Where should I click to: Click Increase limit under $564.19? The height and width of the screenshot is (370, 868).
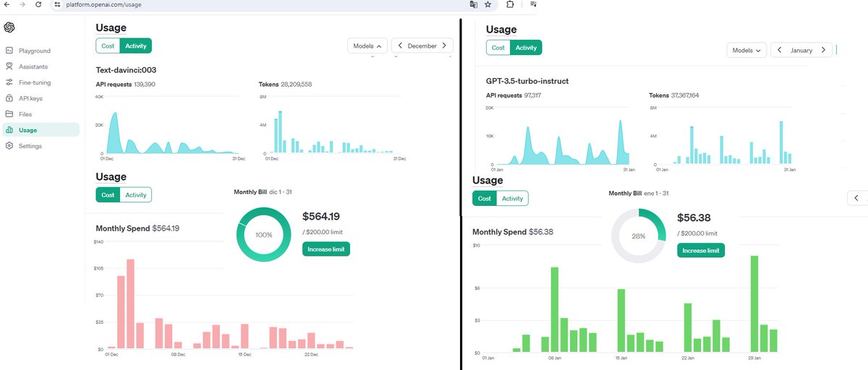coord(326,249)
